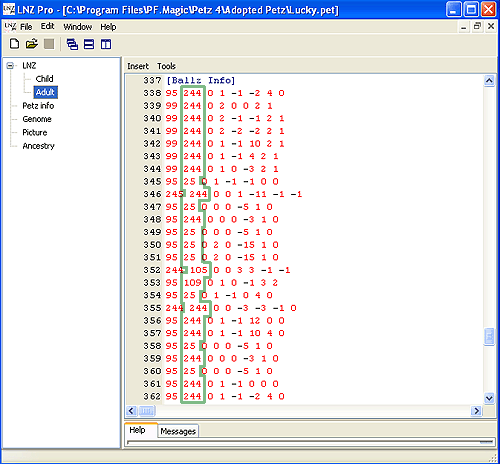Screen dimensions: 500x464
Task: Click the Tile horizontally toolbar icon
Action: [x=89, y=44]
